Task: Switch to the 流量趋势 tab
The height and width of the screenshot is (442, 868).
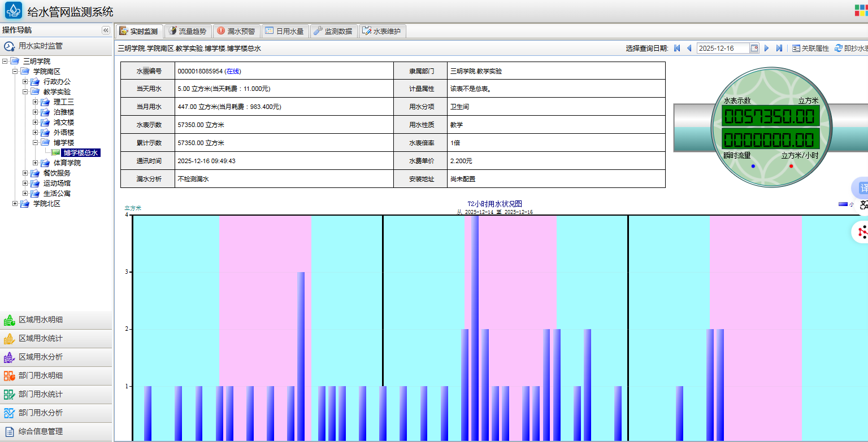Action: point(188,32)
